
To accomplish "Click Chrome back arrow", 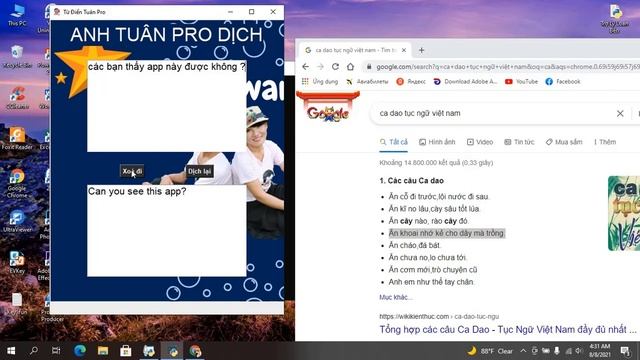I will pyautogui.click(x=305, y=67).
